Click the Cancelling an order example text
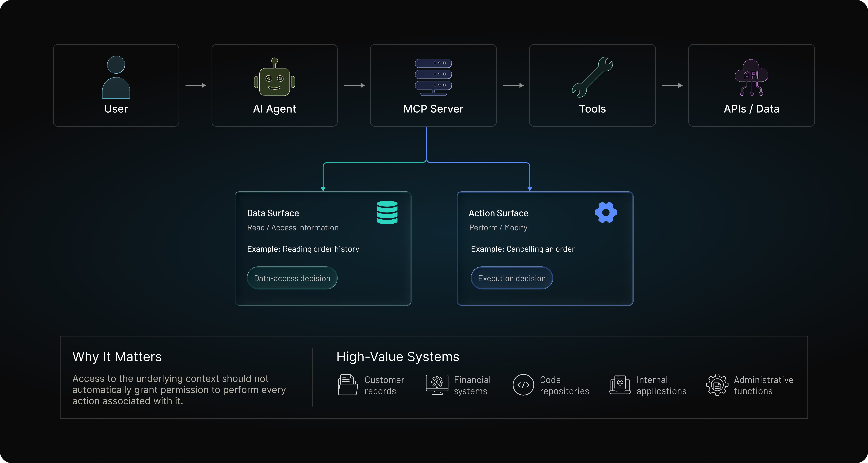 pyautogui.click(x=541, y=249)
